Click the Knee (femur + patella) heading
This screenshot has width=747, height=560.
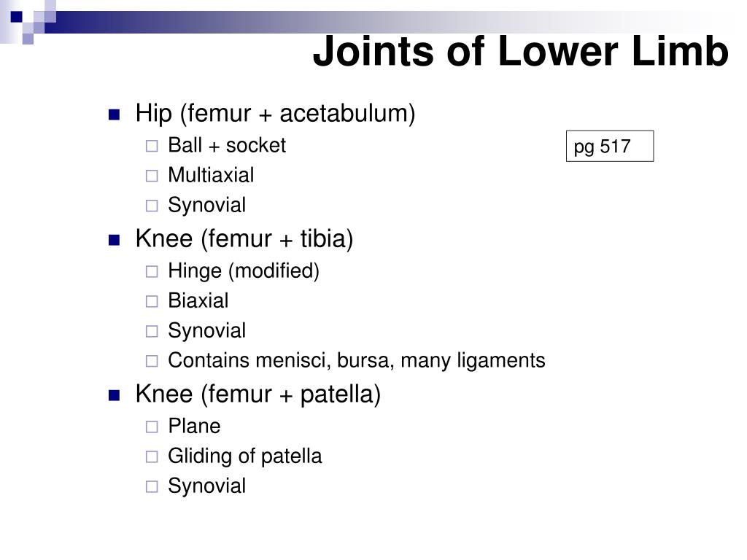(x=258, y=394)
